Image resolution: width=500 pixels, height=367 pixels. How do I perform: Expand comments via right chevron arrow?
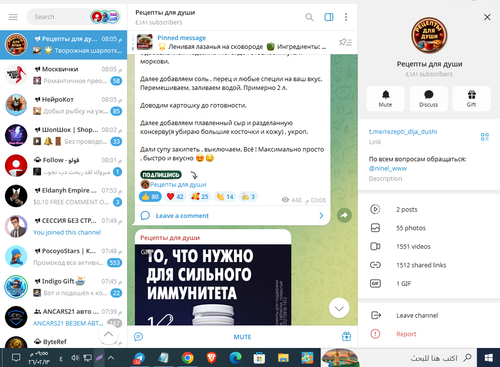point(321,216)
